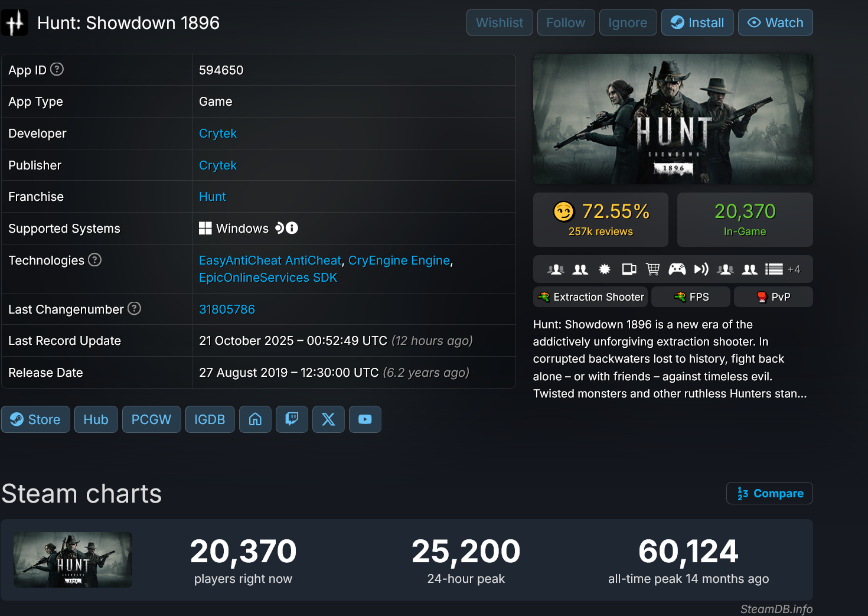Click the "Last Record Update" row label
Image resolution: width=868 pixels, height=616 pixels.
coord(65,341)
